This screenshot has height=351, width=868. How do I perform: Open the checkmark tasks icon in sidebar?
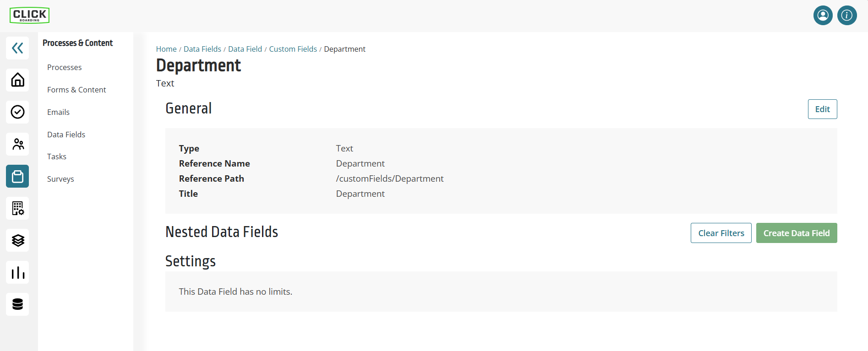(x=17, y=112)
